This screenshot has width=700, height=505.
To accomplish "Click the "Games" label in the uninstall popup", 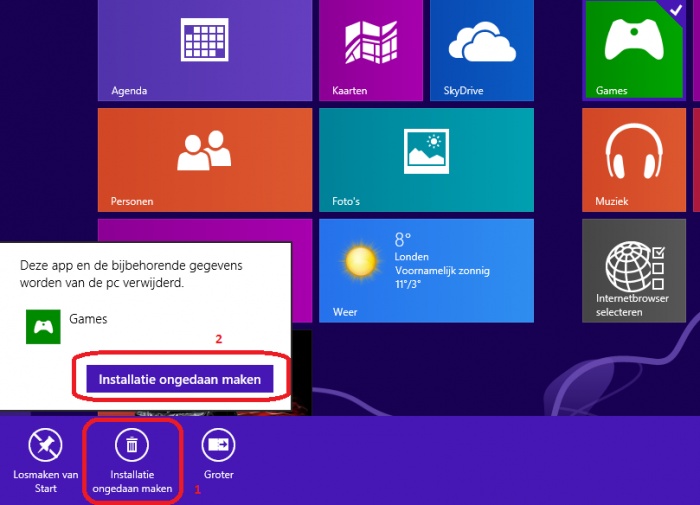I will pos(88,319).
